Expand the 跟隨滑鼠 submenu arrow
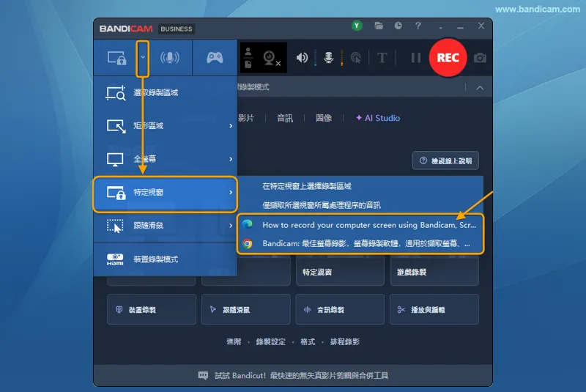Image resolution: width=586 pixels, height=392 pixels. 231,226
